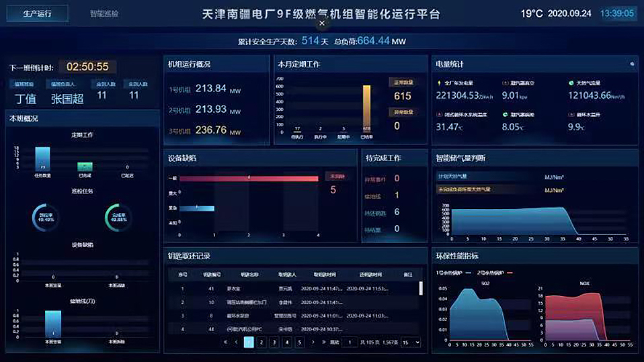Click the blue 紧急 defect bar in 设备缺陷
The height and width of the screenshot is (362, 644).
(x=197, y=208)
